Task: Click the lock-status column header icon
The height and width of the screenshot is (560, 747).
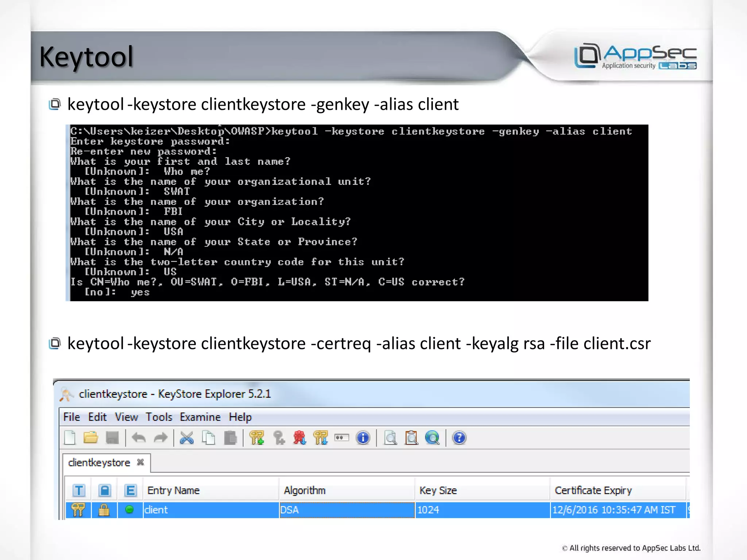Action: click(105, 490)
